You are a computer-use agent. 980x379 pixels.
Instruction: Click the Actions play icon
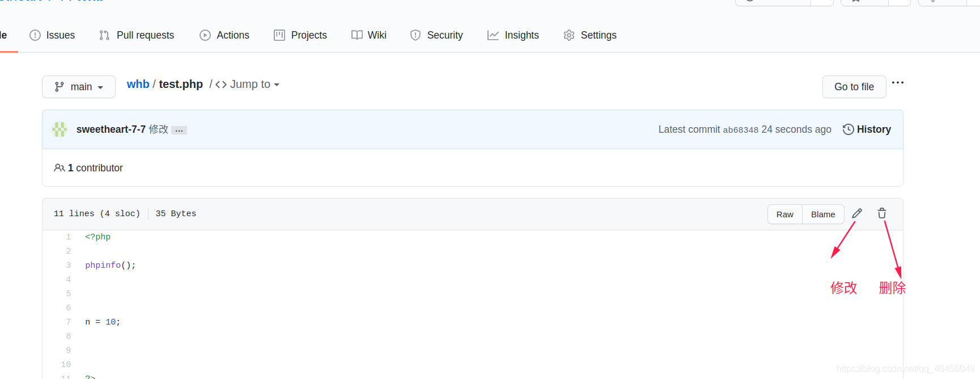(205, 35)
